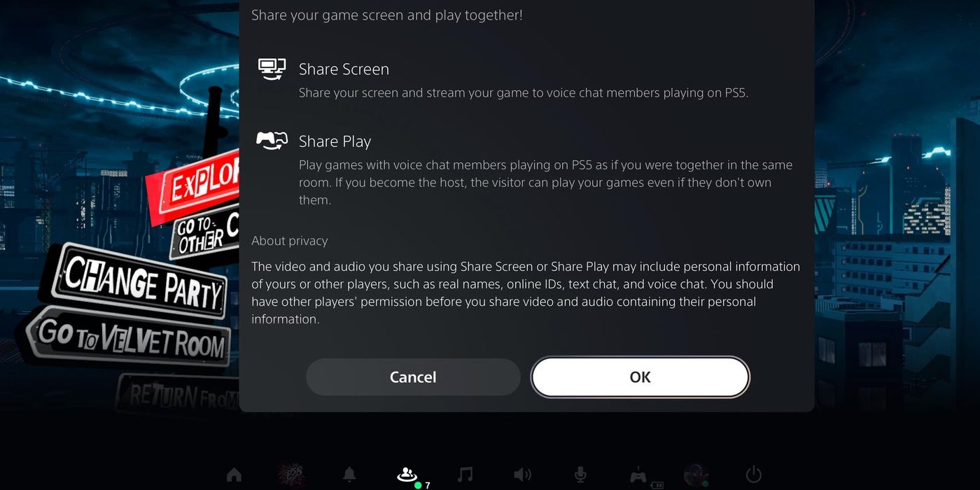Select the Share Play heading

point(335,141)
